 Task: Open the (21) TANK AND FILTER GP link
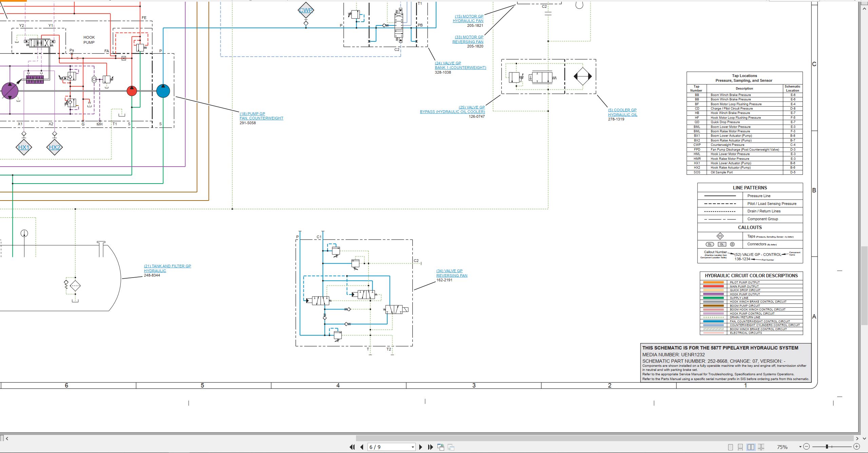tap(167, 268)
